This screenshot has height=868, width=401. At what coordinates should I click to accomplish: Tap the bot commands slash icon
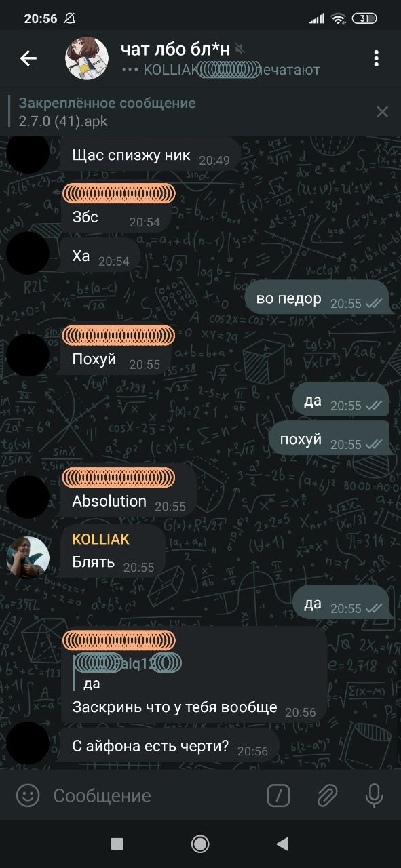pyautogui.click(x=278, y=795)
